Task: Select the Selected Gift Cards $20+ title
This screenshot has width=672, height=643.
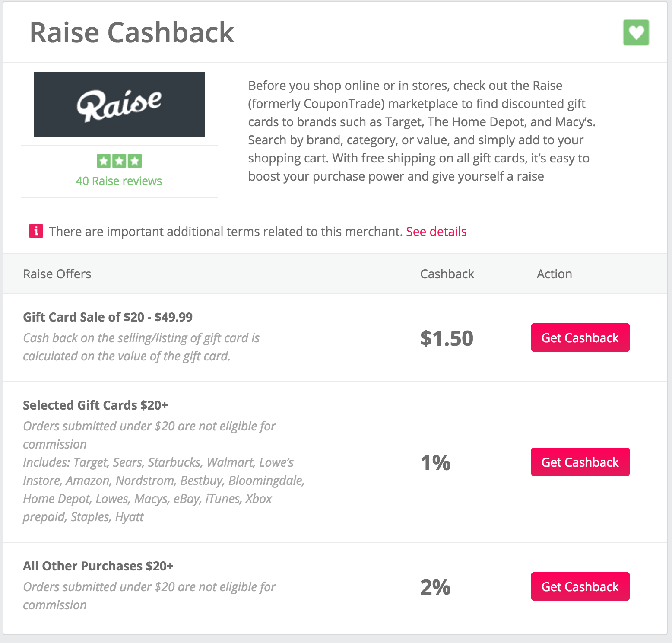Action: (95, 405)
